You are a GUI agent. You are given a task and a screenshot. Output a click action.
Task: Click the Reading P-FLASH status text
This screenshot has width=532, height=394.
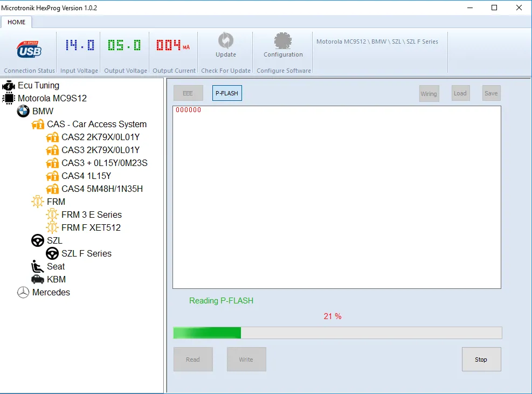click(221, 301)
